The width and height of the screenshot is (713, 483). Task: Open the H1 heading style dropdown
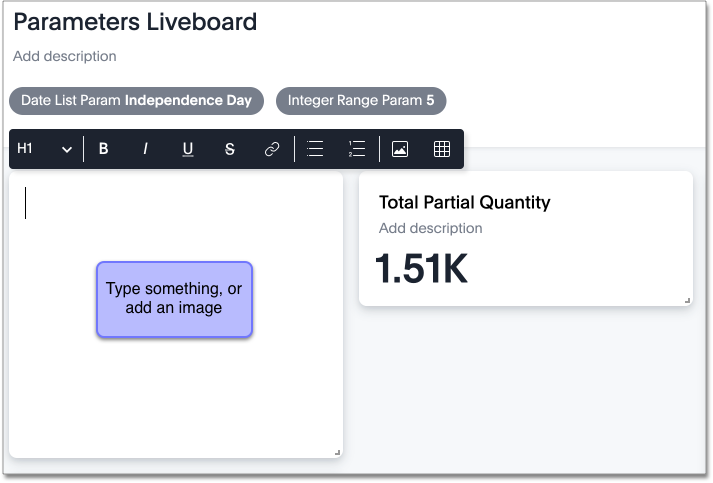click(x=45, y=149)
